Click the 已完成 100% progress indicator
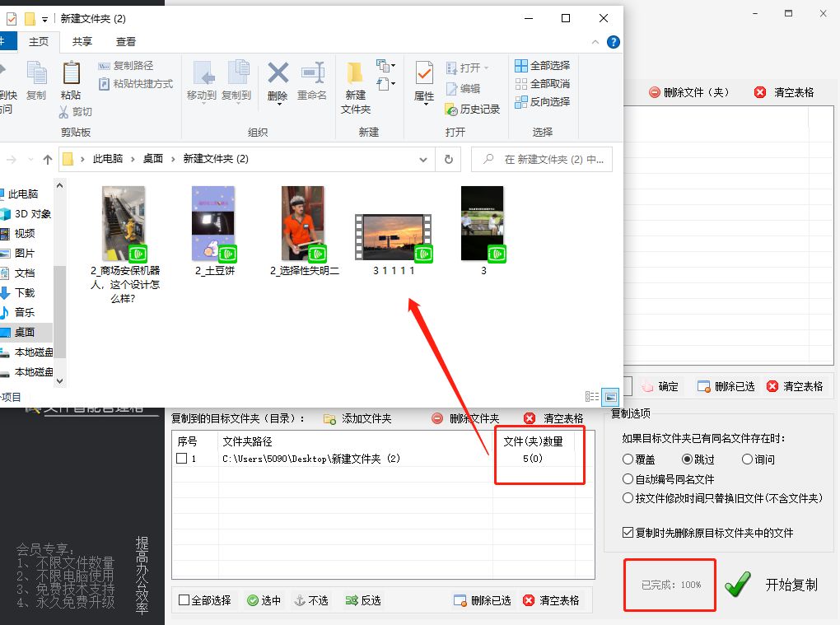 (x=670, y=585)
